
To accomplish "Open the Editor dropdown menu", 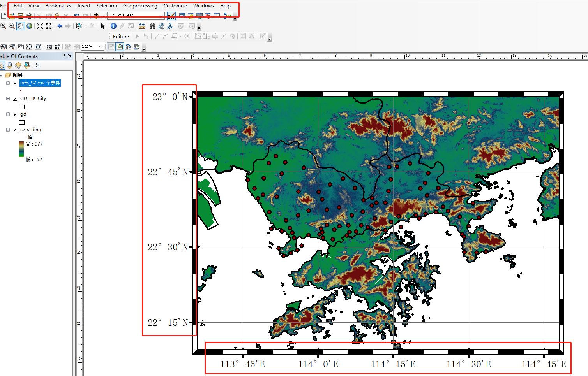I will (120, 36).
